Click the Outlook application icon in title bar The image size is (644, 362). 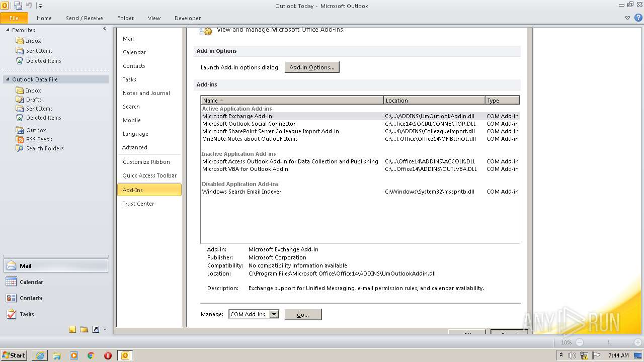(5, 6)
